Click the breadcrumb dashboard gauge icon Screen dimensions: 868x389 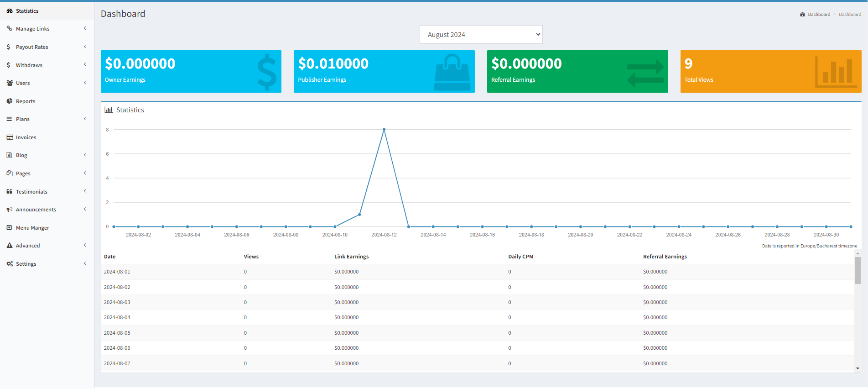click(803, 15)
